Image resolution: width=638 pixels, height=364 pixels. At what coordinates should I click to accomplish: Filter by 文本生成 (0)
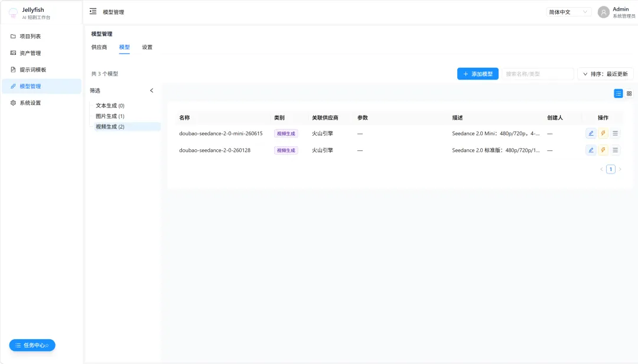(x=110, y=106)
